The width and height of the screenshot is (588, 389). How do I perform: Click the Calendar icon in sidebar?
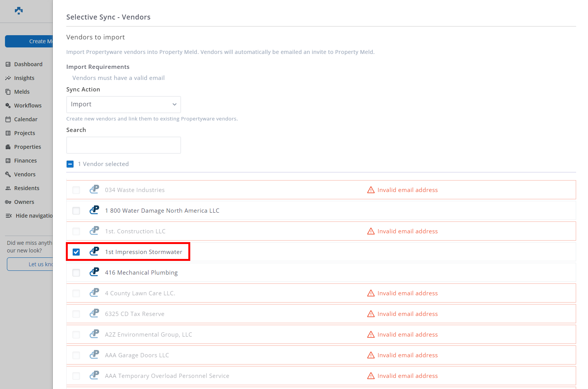point(8,119)
